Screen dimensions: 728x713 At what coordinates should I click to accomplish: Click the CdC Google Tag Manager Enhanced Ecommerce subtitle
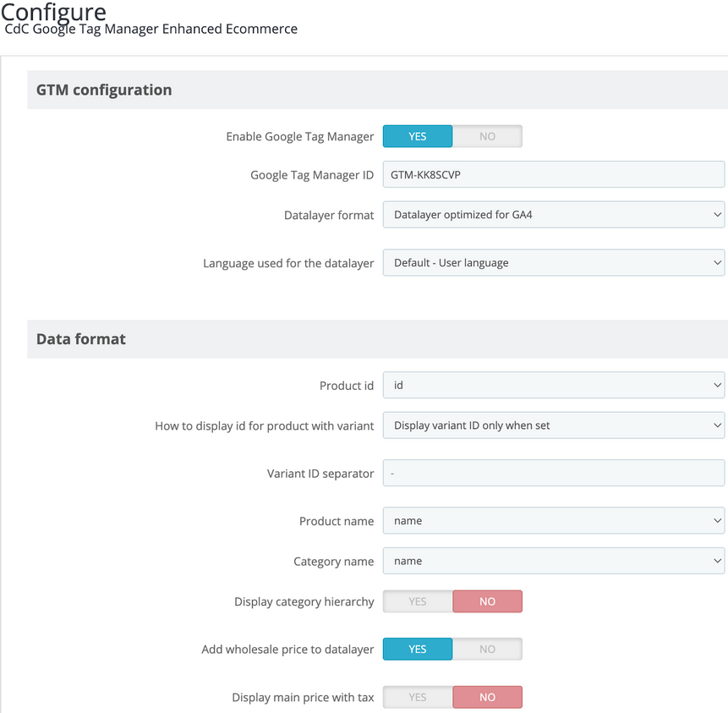[151, 29]
